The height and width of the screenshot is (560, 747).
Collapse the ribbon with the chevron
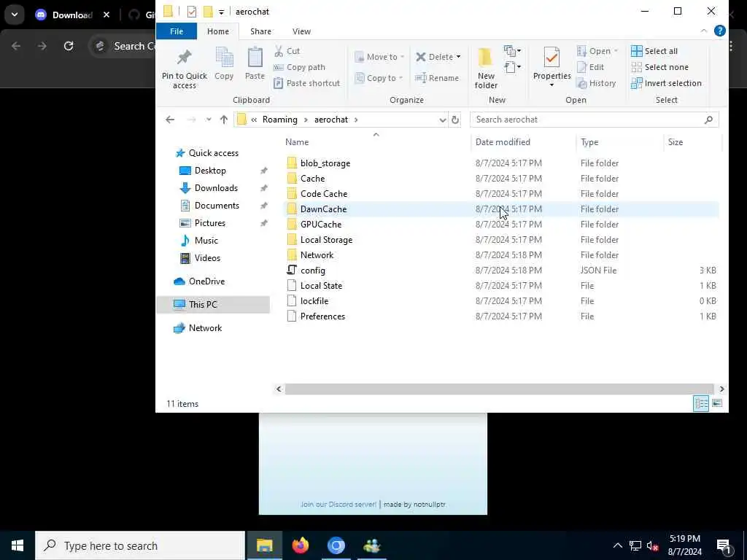click(704, 31)
